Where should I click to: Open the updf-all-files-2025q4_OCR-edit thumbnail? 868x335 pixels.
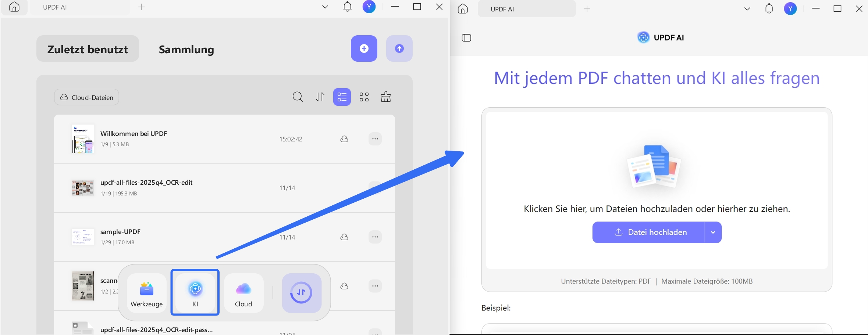[82, 188]
